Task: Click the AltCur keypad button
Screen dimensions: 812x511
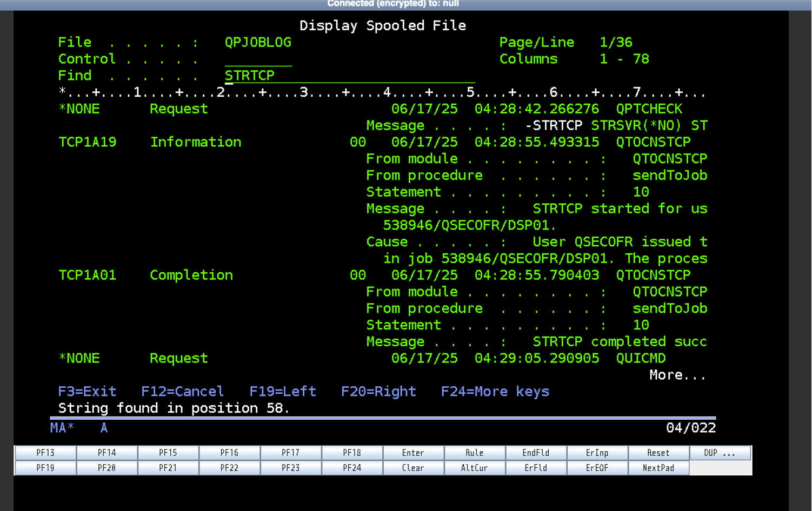Action: (x=475, y=468)
